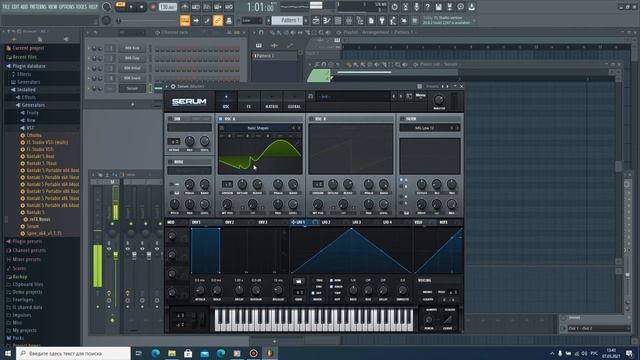The height and width of the screenshot is (360, 640).
Task: Open Microsoft Store from taskbar
Action: pyautogui.click(x=188, y=353)
